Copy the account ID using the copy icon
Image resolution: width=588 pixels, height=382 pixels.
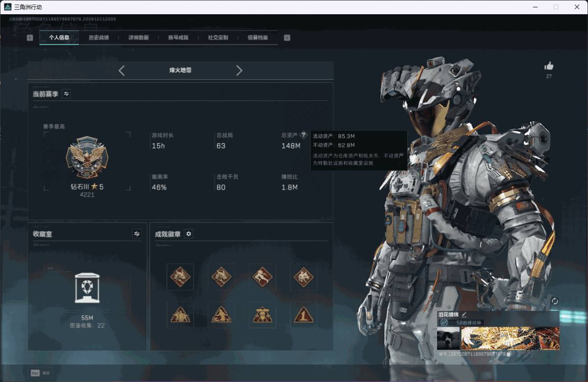pyautogui.click(x=509, y=354)
